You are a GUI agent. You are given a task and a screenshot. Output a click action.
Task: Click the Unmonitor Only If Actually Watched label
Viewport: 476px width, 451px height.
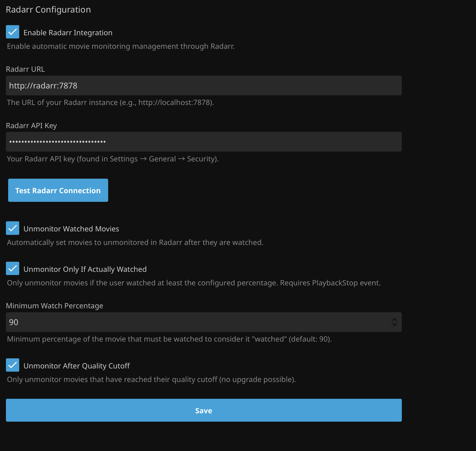pyautogui.click(x=85, y=269)
